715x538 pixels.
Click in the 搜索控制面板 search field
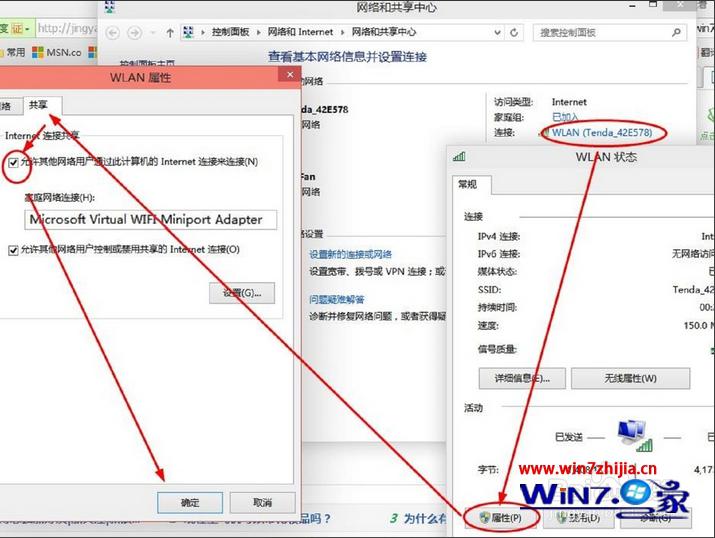coord(610,33)
